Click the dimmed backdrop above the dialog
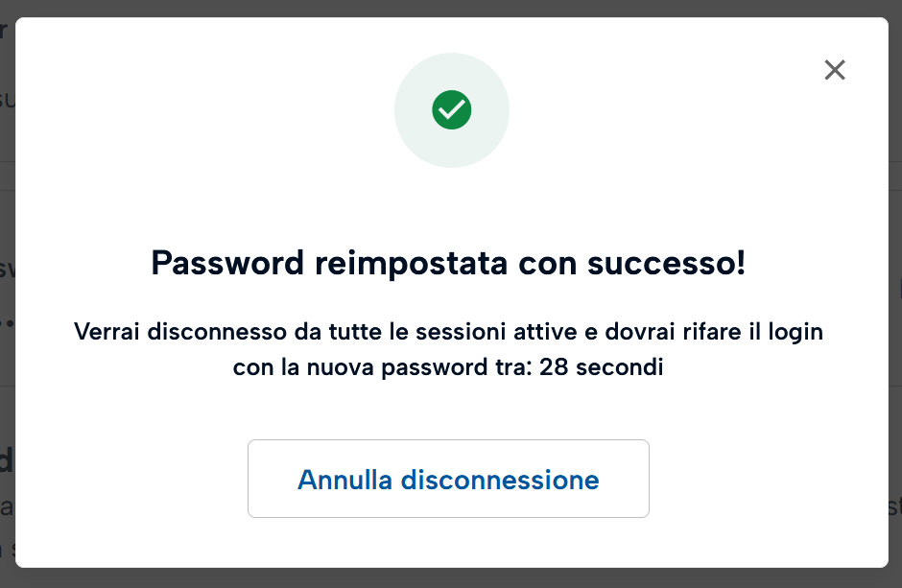 click(451, 8)
